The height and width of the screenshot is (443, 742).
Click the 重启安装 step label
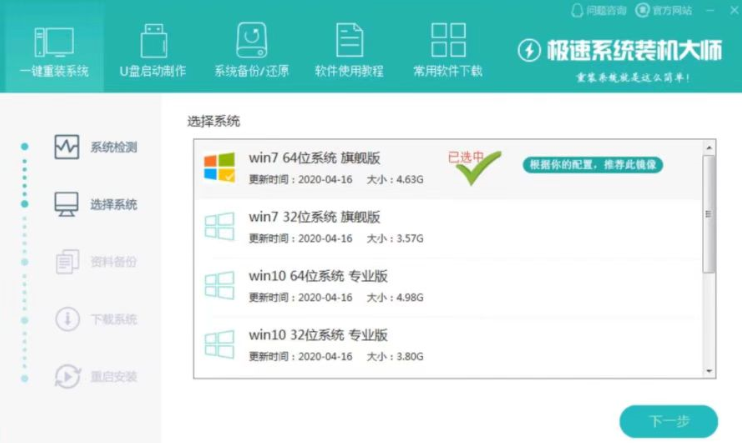[x=114, y=377]
